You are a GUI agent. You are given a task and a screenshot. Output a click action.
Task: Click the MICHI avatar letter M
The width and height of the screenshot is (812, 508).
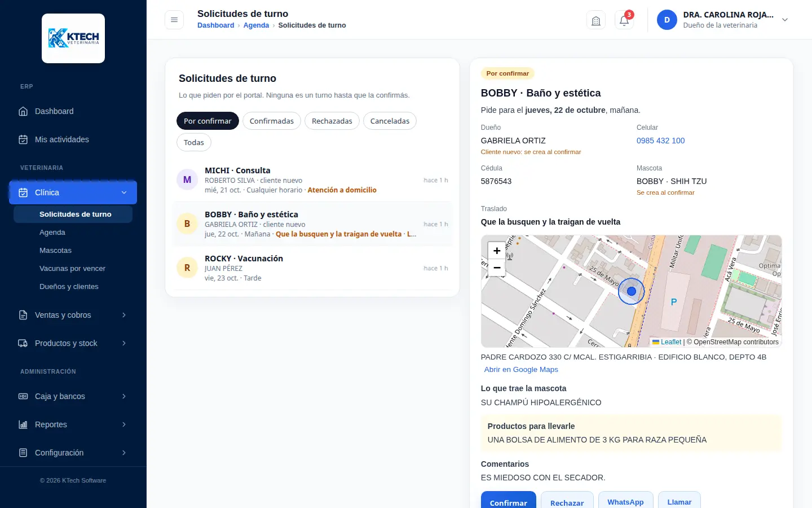(187, 179)
